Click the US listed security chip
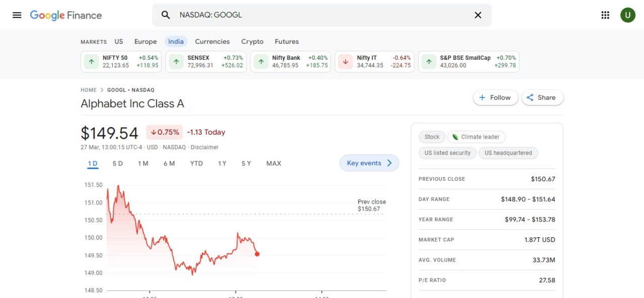 [447, 153]
